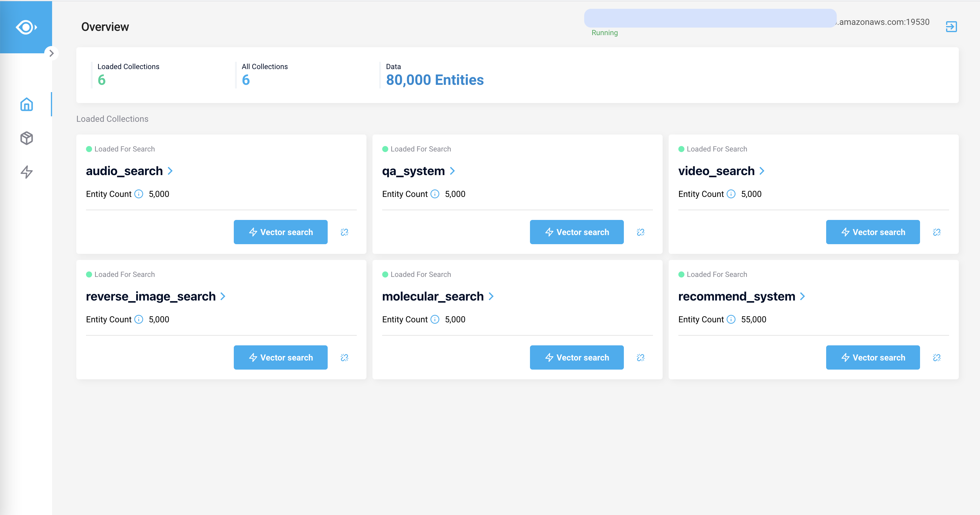The image size is (980, 515).
Task: Release recommend_system collection with unlink icon
Action: pos(937,357)
